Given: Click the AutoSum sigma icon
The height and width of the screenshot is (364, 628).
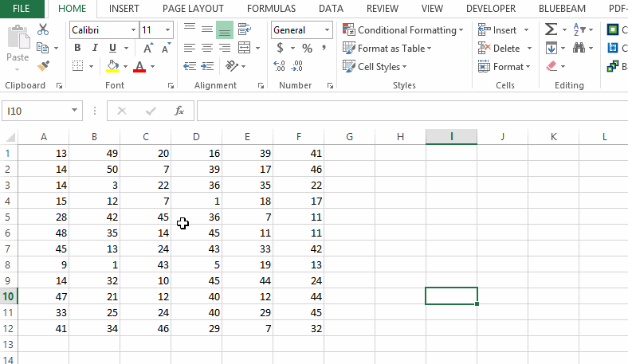Looking at the screenshot, I should [551, 29].
